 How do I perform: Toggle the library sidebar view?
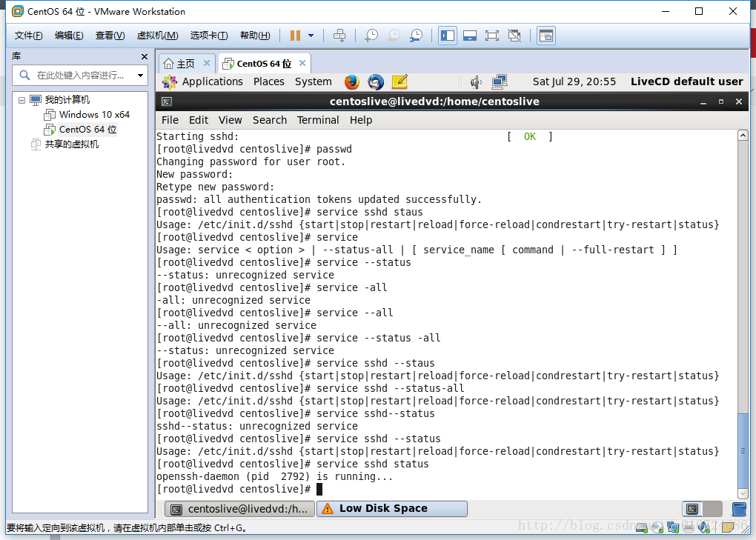pyautogui.click(x=448, y=36)
